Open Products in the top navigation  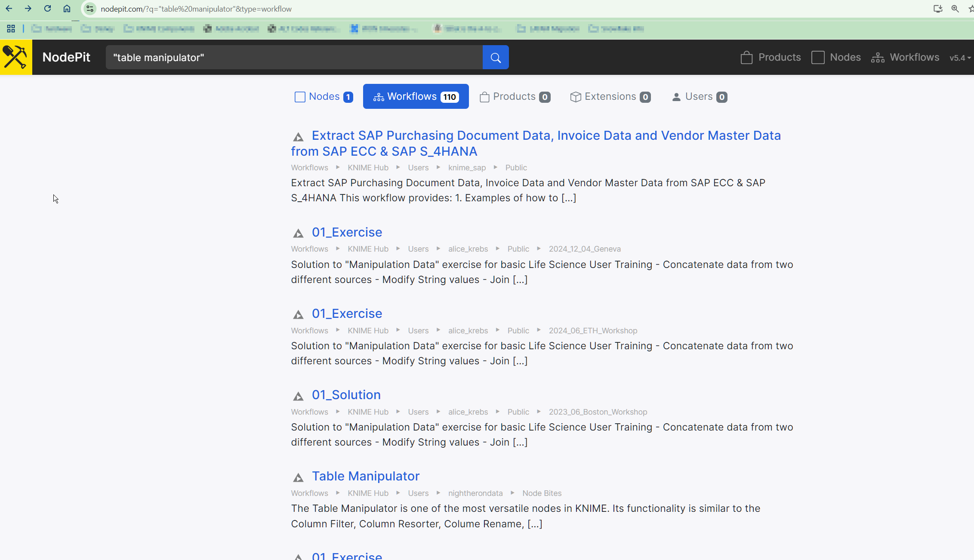point(771,57)
